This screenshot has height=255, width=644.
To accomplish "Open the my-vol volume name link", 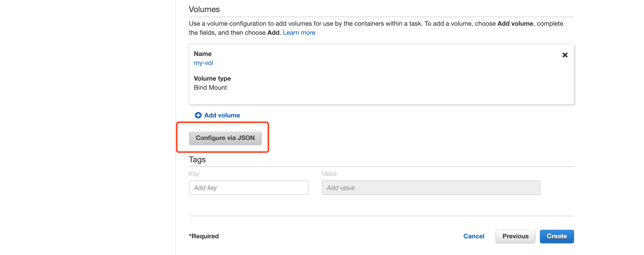I will [203, 63].
